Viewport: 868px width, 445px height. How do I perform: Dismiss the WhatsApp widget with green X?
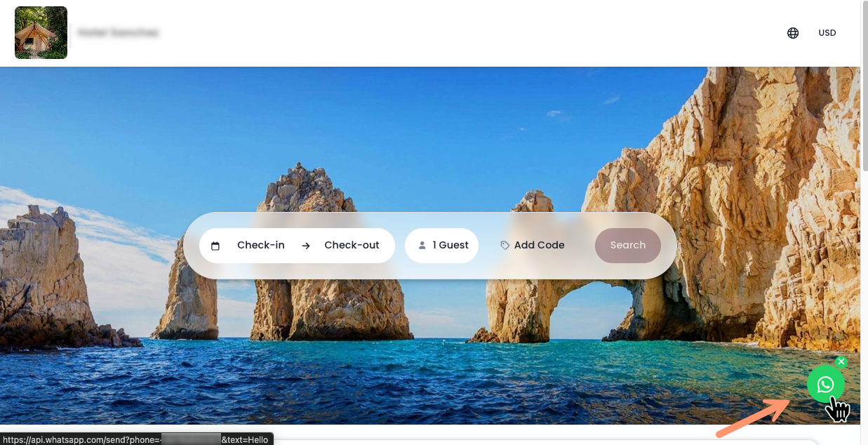(x=841, y=361)
